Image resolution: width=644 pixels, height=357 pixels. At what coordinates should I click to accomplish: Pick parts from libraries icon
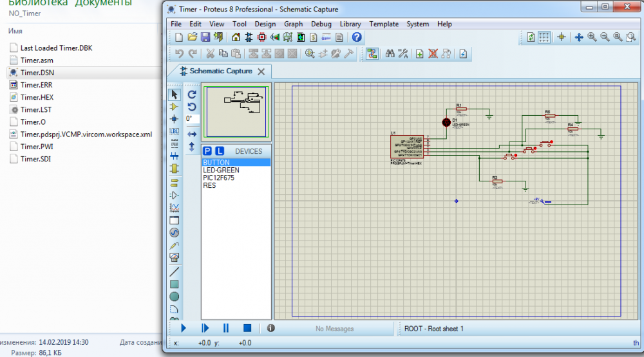point(310,54)
